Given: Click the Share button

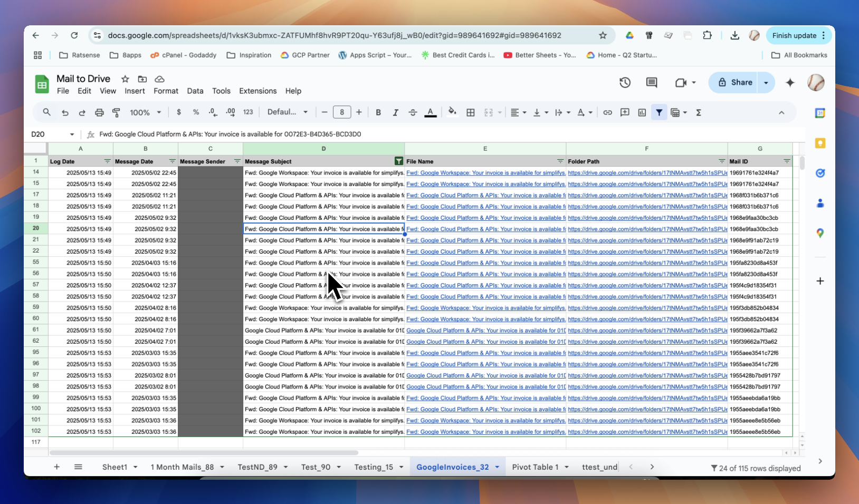Looking at the screenshot, I should pos(735,82).
